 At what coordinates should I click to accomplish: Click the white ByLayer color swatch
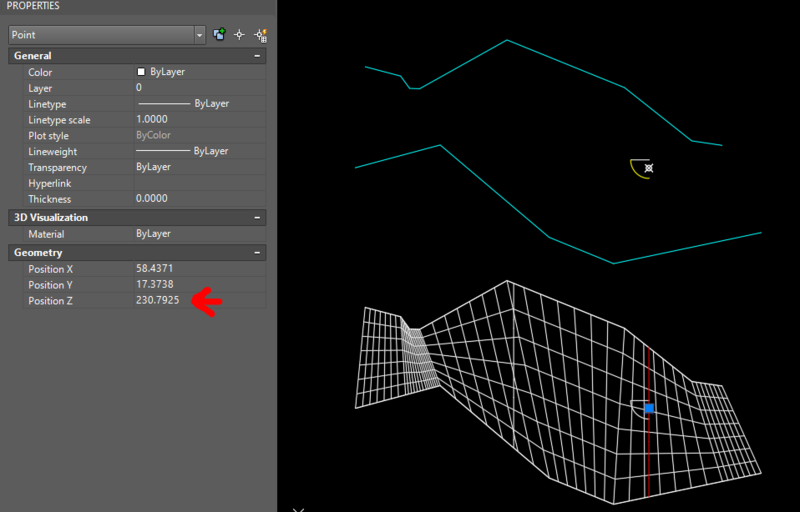coord(141,72)
